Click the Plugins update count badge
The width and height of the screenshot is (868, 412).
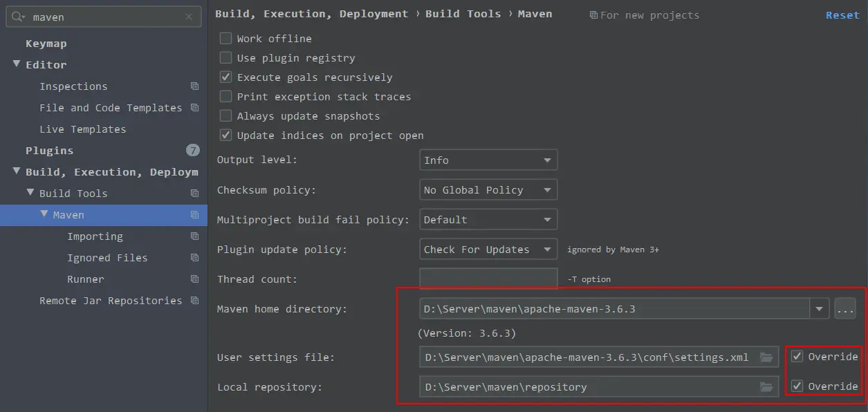point(193,150)
